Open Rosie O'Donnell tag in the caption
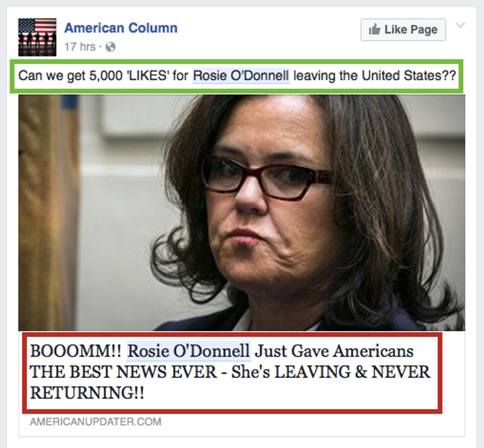This screenshot has width=484, height=448. click(x=241, y=76)
